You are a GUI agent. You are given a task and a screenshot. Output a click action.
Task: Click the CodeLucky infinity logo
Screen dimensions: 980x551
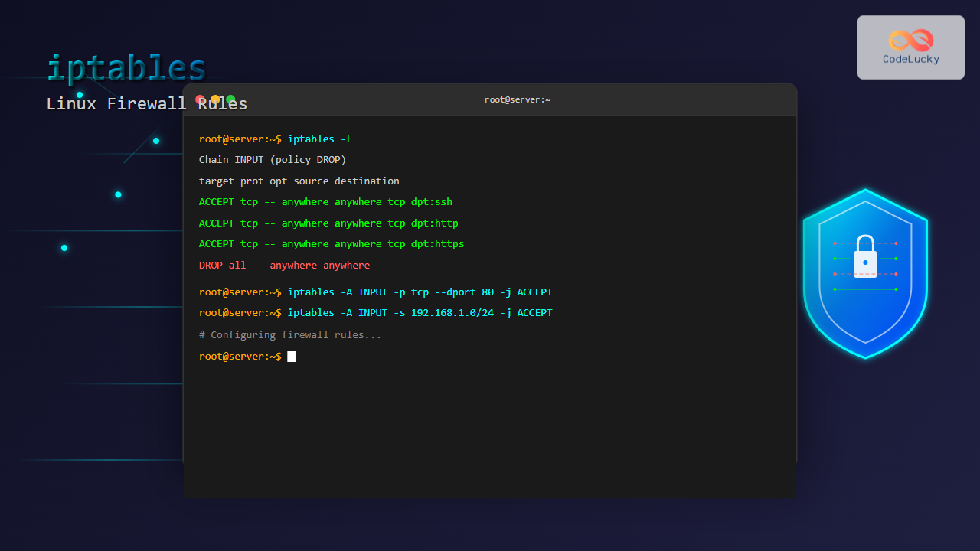[x=910, y=37]
